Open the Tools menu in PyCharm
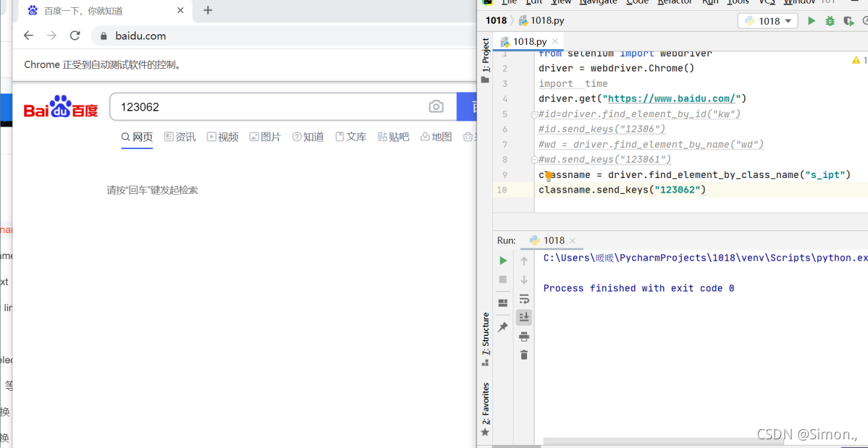868x448 pixels. pos(738,2)
